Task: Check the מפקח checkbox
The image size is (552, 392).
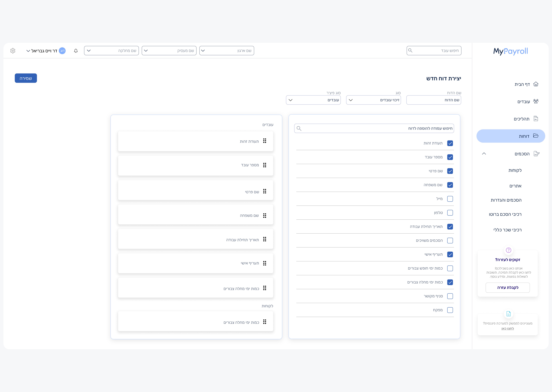Action: (450, 310)
